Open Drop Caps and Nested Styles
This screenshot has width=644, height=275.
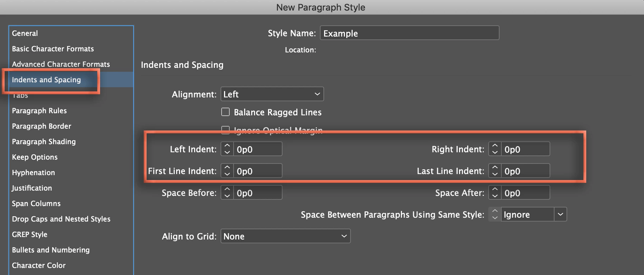(x=61, y=219)
